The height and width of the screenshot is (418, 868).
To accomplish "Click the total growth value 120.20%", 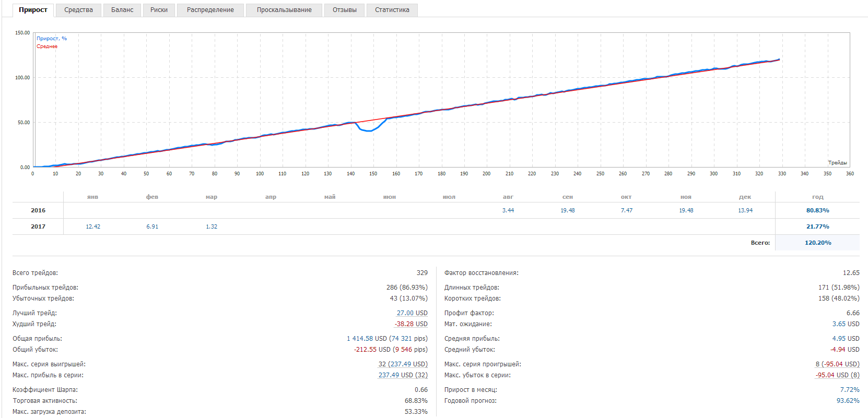I will click(x=817, y=243).
